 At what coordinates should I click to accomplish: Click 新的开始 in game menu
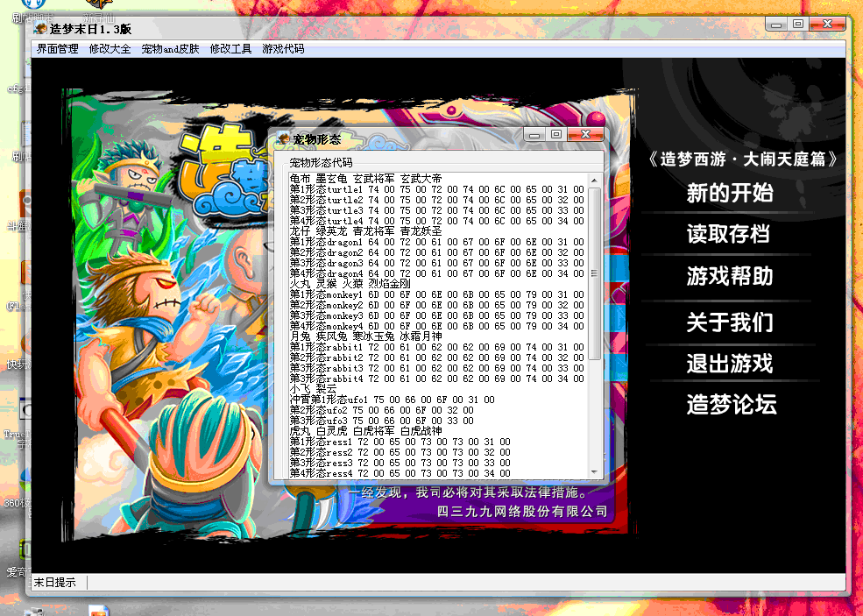(x=730, y=194)
